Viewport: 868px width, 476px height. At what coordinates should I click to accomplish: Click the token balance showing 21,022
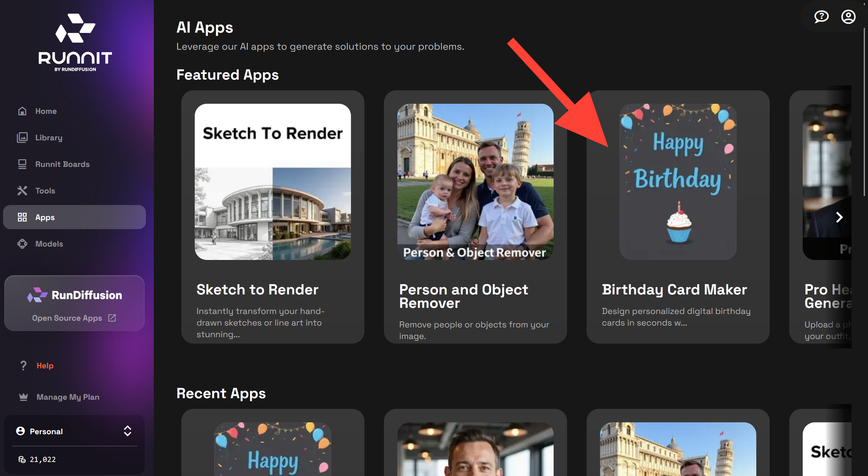coord(42,459)
